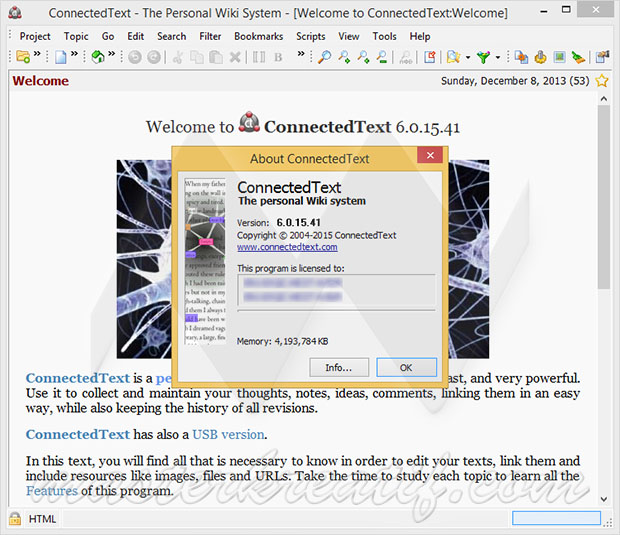The height and width of the screenshot is (535, 620).
Task: Expand chevron after open project icon
Action: [x=37, y=53]
